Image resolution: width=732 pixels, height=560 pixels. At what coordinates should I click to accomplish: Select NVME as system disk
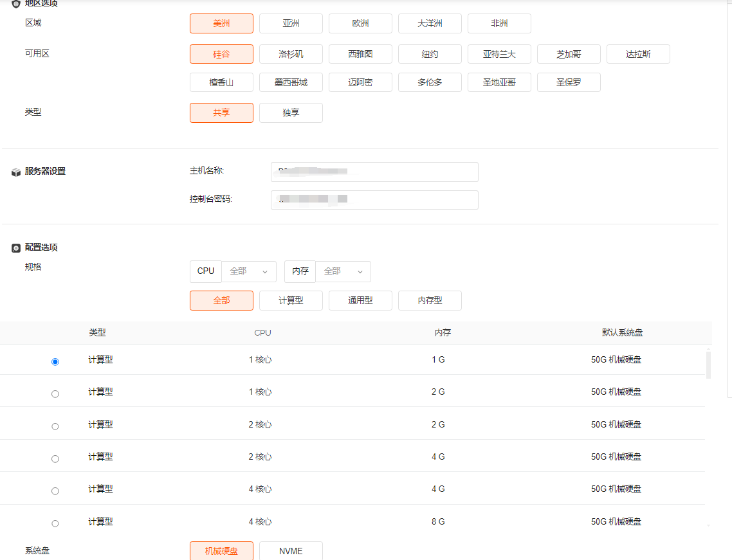pyautogui.click(x=291, y=551)
